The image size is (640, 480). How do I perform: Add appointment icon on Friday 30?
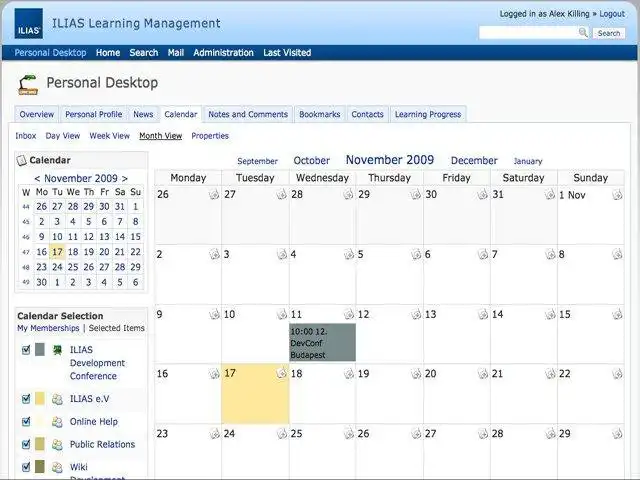482,194
